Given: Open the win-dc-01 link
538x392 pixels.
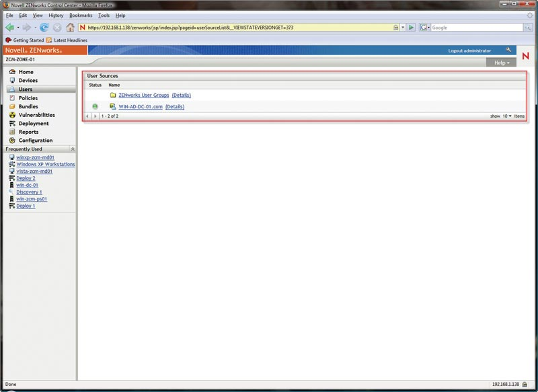Looking at the screenshot, I should click(28, 185).
